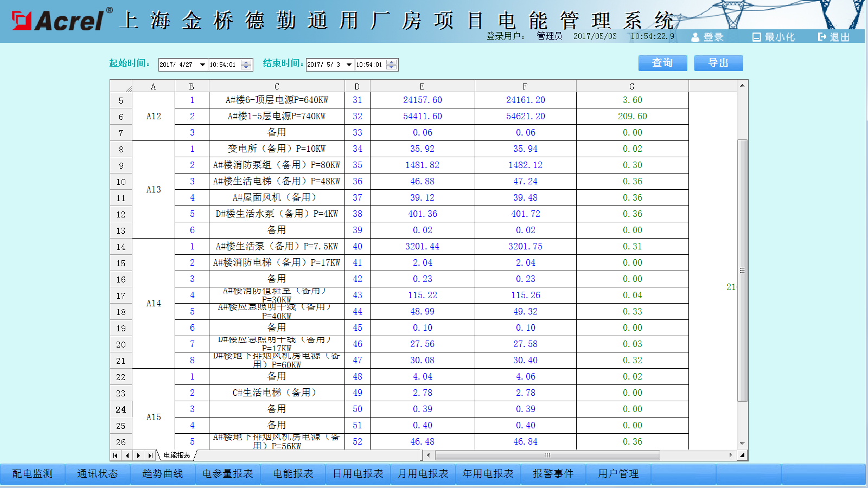868x488 pixels.
Task: Click the minimize window icon in header
Action: pyautogui.click(x=757, y=37)
